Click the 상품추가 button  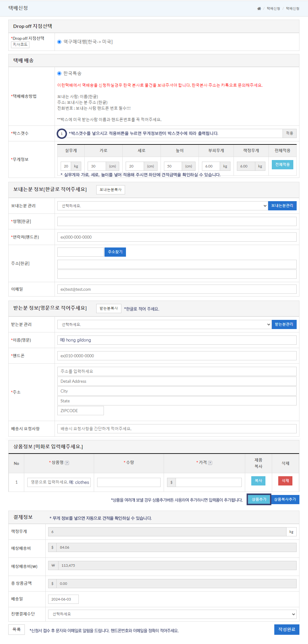[259, 500]
